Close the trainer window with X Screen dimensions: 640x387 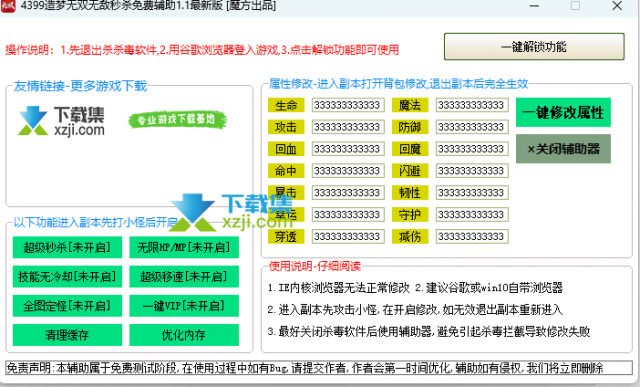[617, 6]
